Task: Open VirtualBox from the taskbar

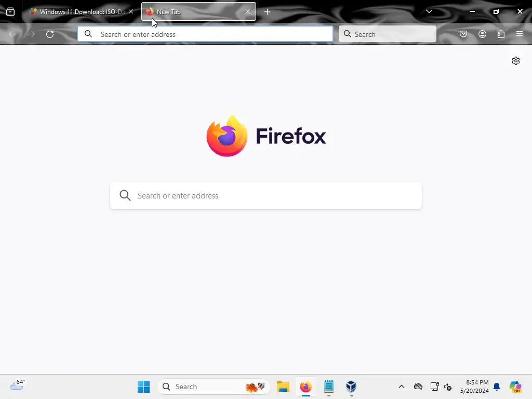Action: tap(351, 387)
